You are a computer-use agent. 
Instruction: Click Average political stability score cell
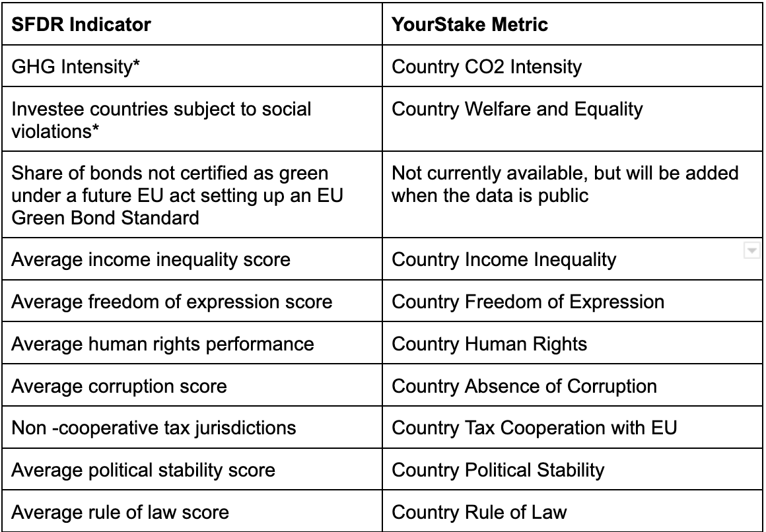(192, 469)
